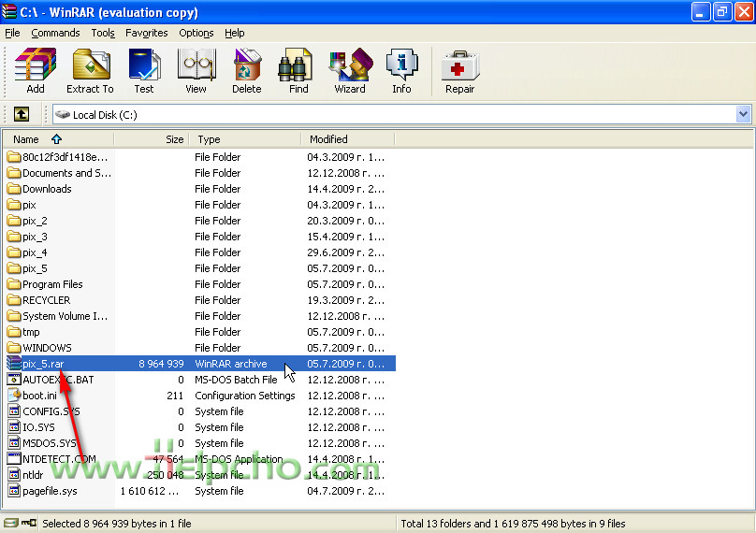Viewport: 756px width, 533px height.
Task: Click the Repair first-aid icon
Action: (460, 66)
